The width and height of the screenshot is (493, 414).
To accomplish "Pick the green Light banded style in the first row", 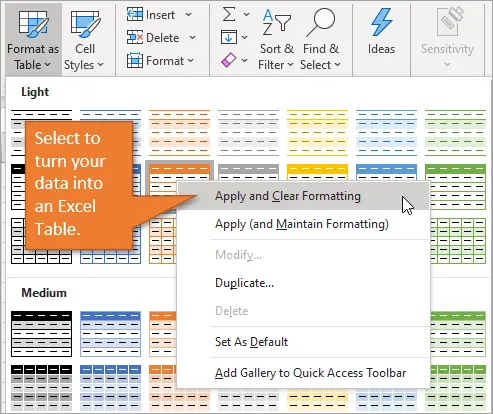I will pos(455,133).
